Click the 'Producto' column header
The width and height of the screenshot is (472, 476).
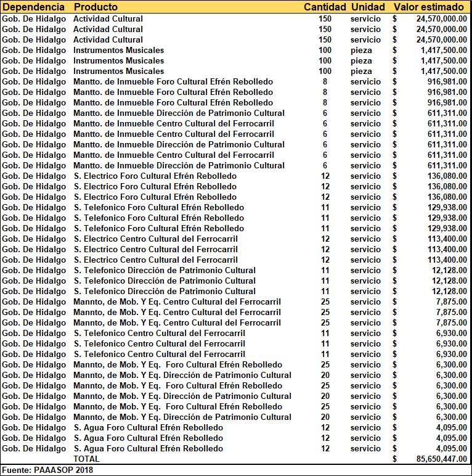[96, 7]
